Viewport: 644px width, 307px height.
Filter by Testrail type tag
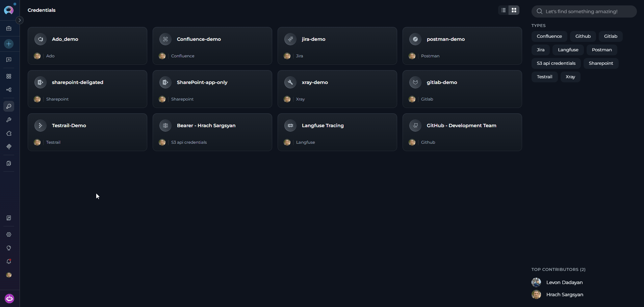click(x=545, y=77)
